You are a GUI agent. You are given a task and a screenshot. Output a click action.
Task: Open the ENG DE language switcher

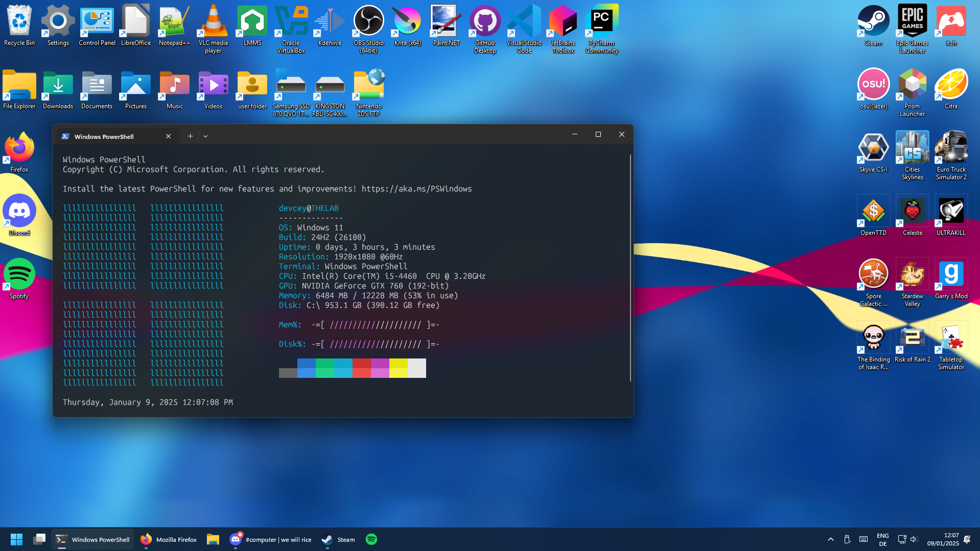point(882,539)
